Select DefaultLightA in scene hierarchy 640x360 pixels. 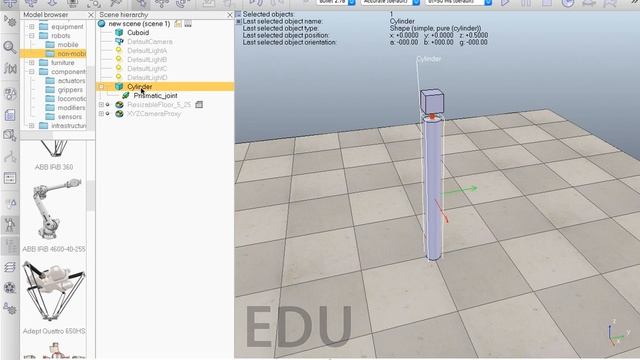[147, 51]
